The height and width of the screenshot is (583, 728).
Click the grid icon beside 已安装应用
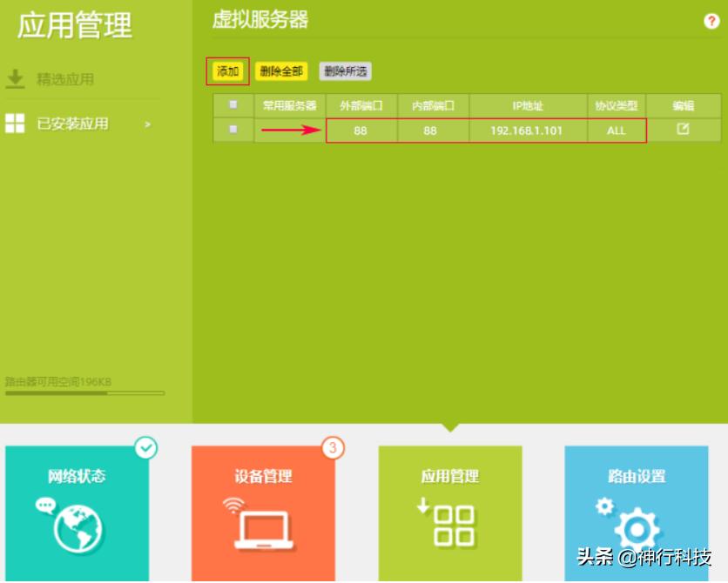point(15,124)
